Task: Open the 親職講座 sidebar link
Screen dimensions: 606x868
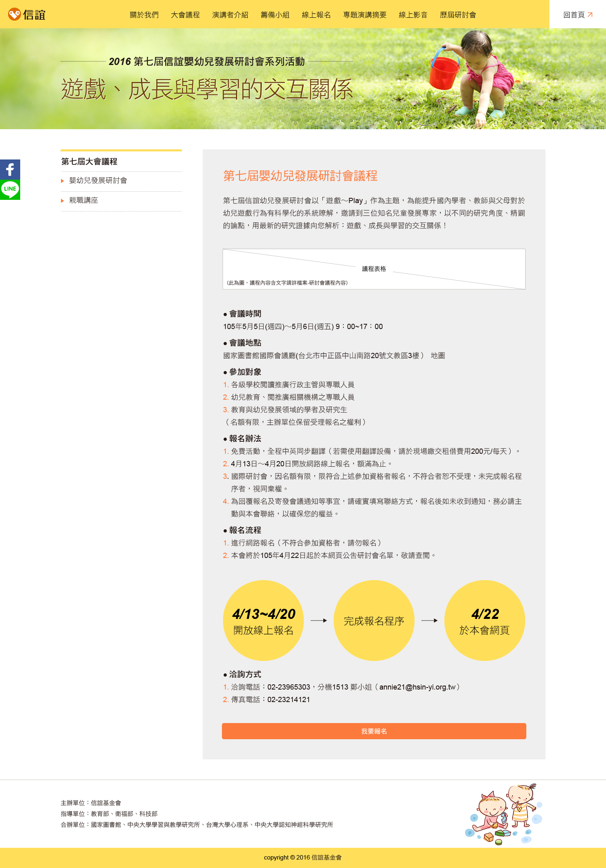Action: click(x=84, y=200)
